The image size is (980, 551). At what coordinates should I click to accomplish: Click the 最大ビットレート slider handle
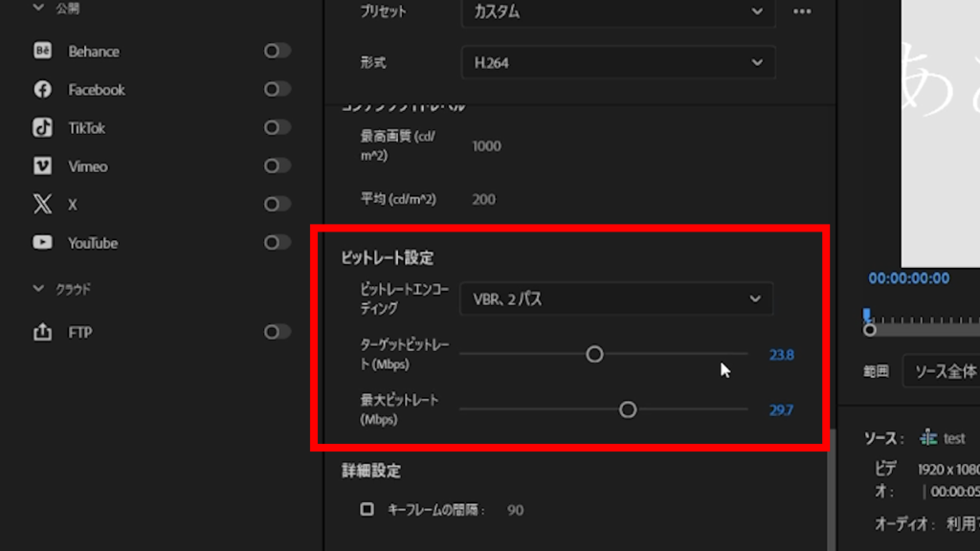click(628, 409)
